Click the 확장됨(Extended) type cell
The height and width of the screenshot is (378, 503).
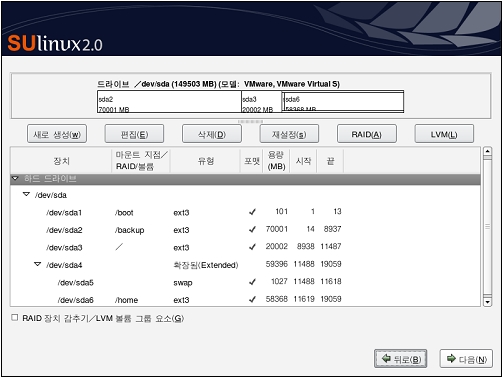pos(206,265)
